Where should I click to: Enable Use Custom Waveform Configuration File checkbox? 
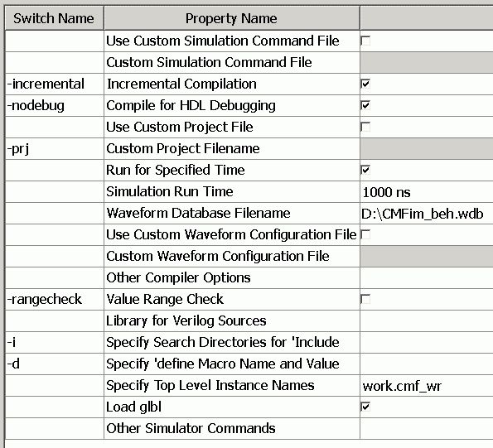coord(365,234)
